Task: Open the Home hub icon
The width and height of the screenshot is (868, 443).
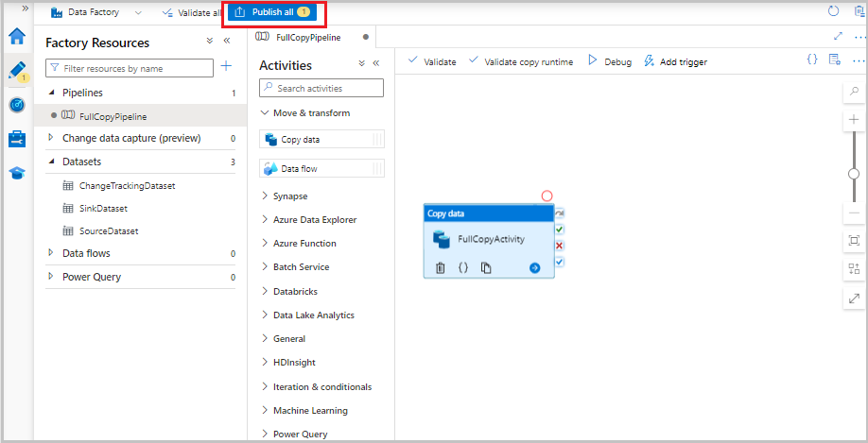Action: tap(17, 37)
